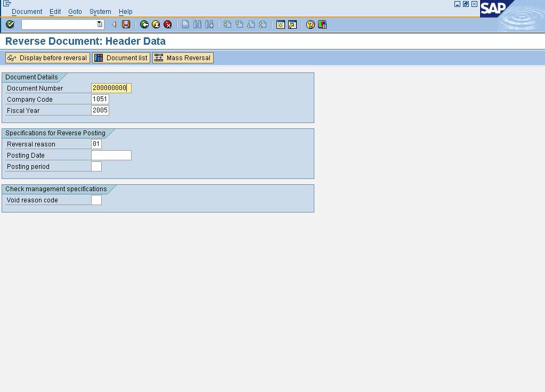Close the SAP window

click(x=475, y=4)
